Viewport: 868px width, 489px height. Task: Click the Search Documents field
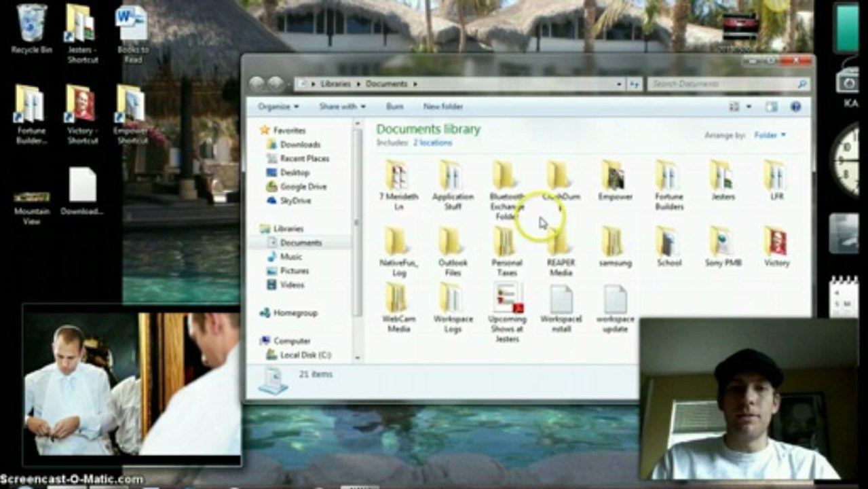click(728, 84)
